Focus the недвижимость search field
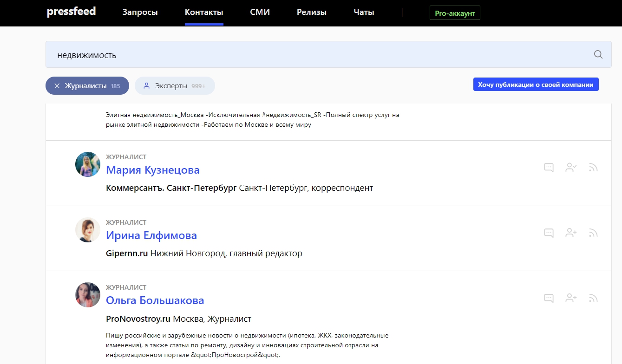622x364 pixels. [316, 55]
